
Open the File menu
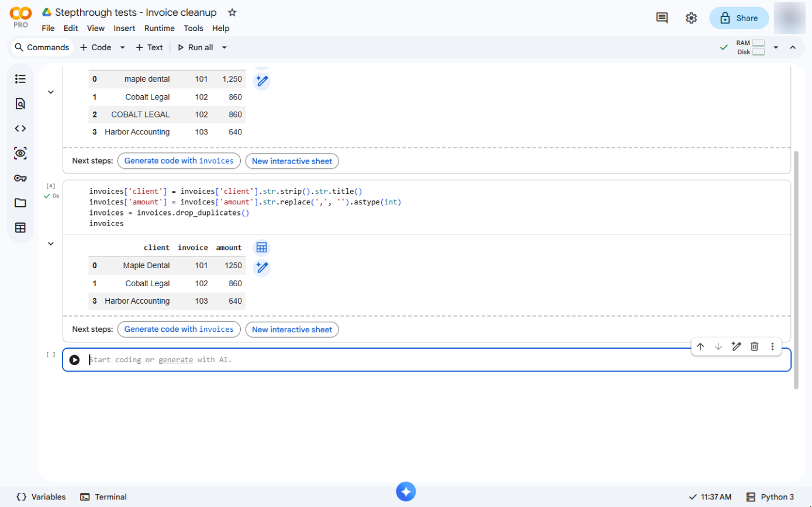point(49,28)
